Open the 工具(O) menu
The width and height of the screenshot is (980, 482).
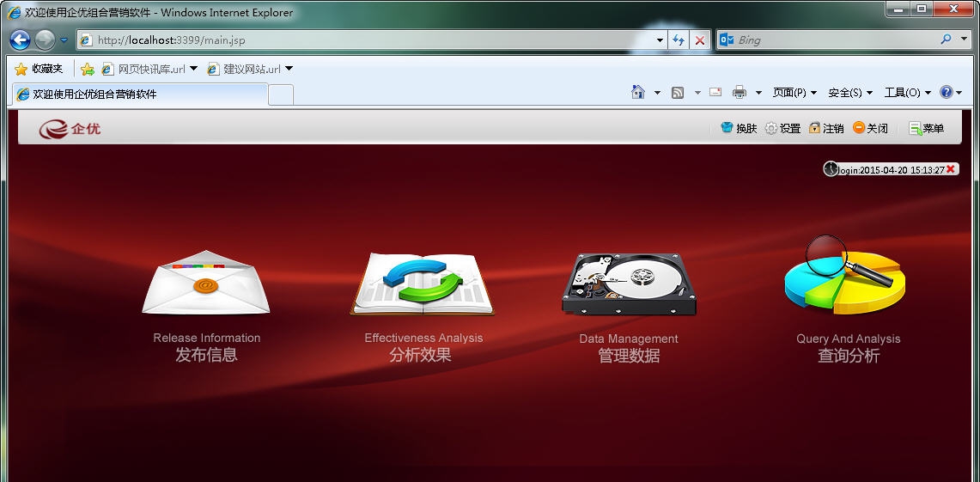pos(908,93)
